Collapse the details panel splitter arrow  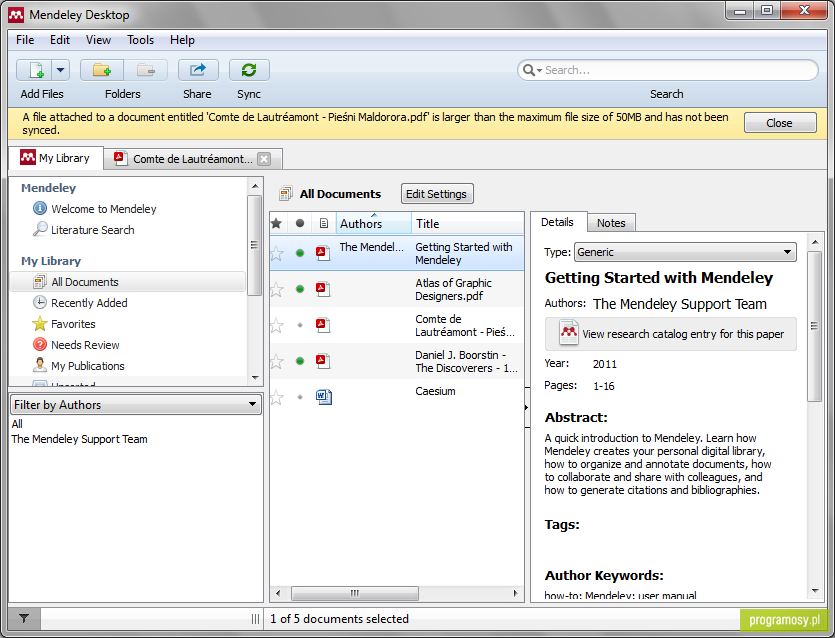click(527, 407)
